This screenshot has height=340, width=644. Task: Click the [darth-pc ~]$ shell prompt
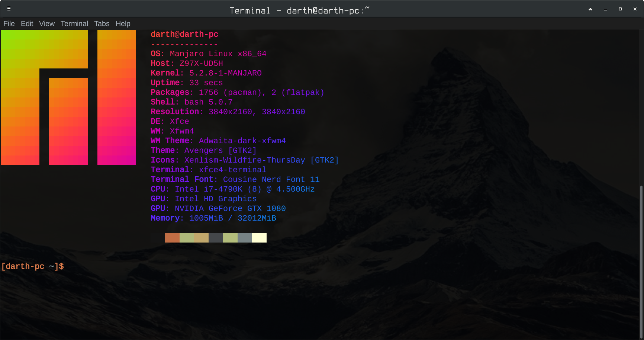point(33,266)
